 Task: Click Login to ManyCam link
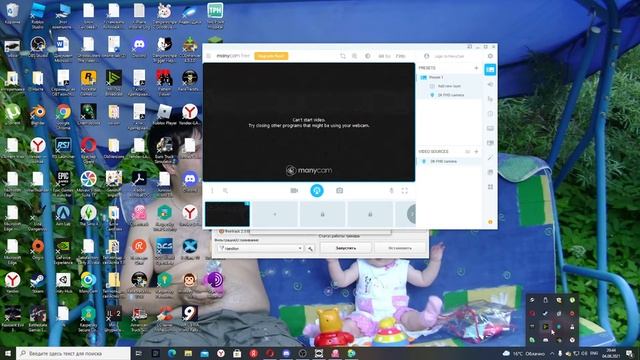click(x=449, y=56)
